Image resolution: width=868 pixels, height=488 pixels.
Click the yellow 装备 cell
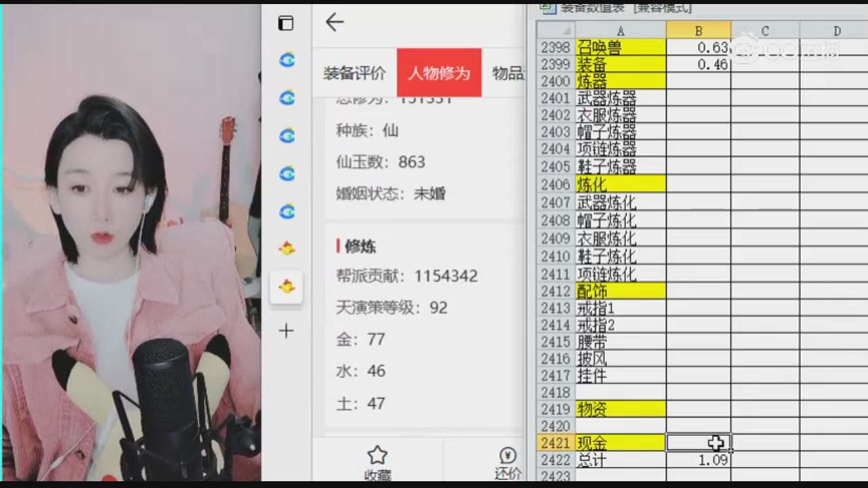click(x=620, y=64)
